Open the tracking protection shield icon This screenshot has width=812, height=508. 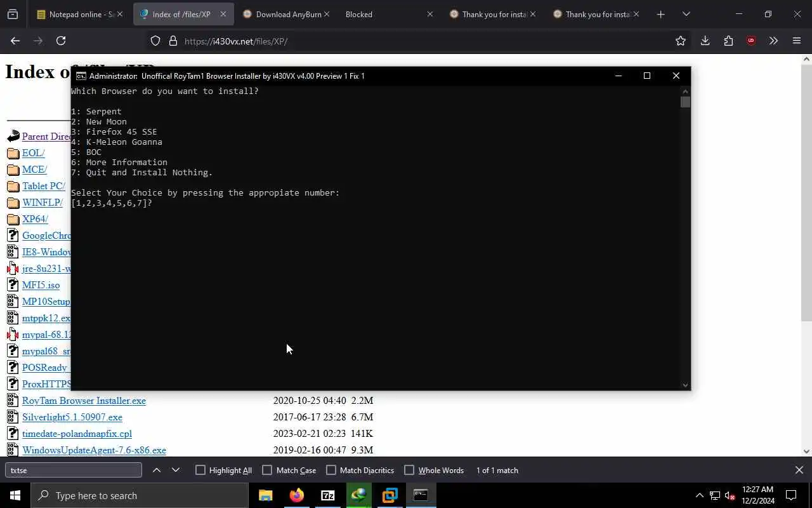pos(155,41)
